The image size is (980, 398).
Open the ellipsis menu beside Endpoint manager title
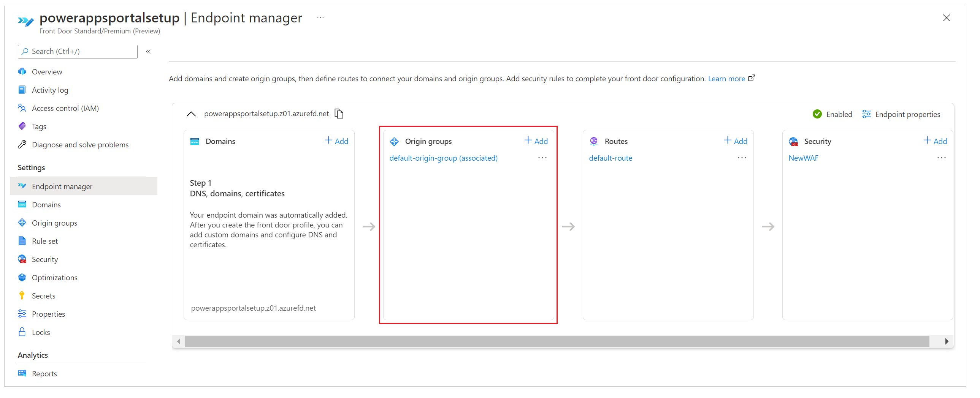pyautogui.click(x=320, y=18)
